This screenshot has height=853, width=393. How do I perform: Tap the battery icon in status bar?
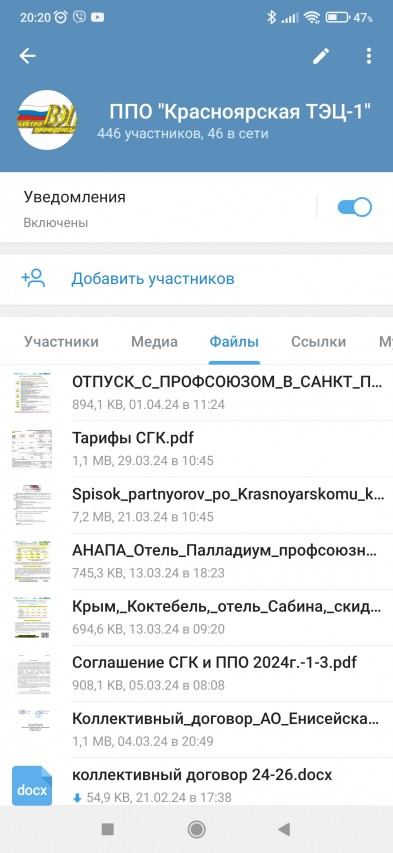(x=337, y=17)
